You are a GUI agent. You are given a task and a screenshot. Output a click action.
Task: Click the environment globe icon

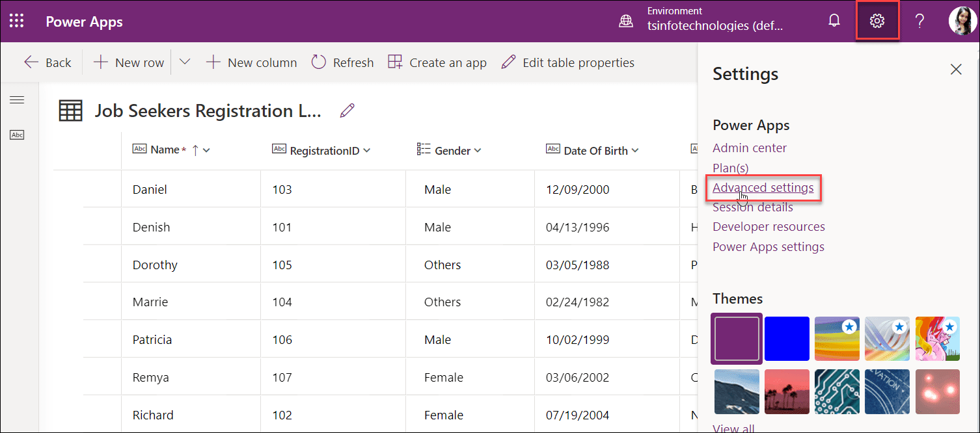point(625,20)
